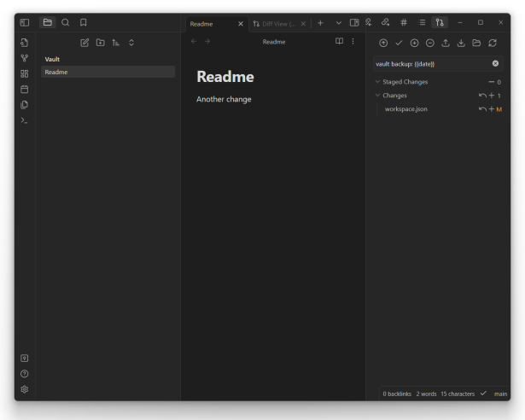Screen dimensions: 525x420
Task: Open the tags tab icon
Action: pyautogui.click(x=404, y=22)
